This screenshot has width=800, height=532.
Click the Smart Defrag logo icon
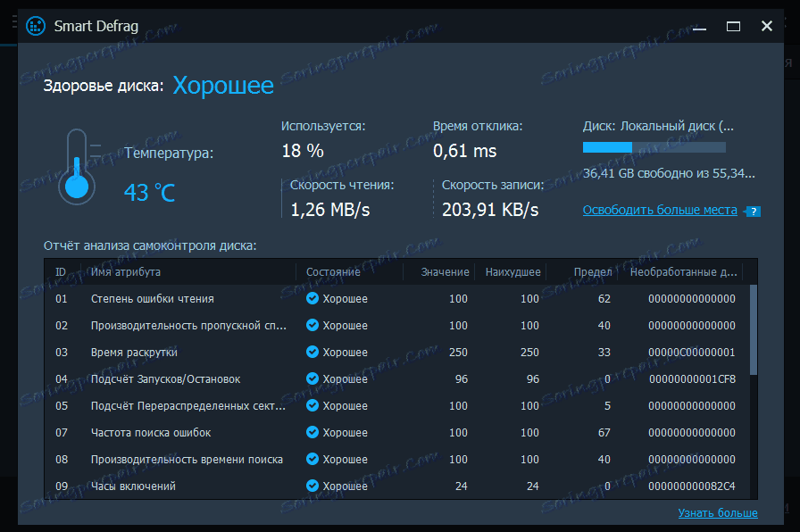pyautogui.click(x=36, y=26)
